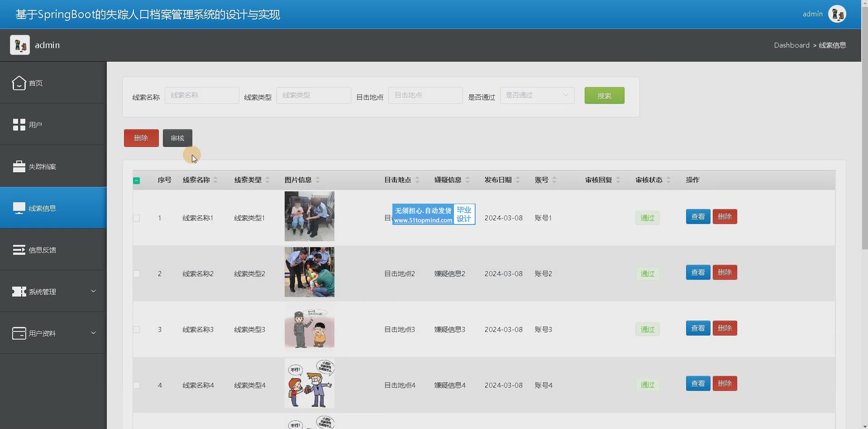
Task: Click the 嫌疑信息2 cell
Action: 450,274
